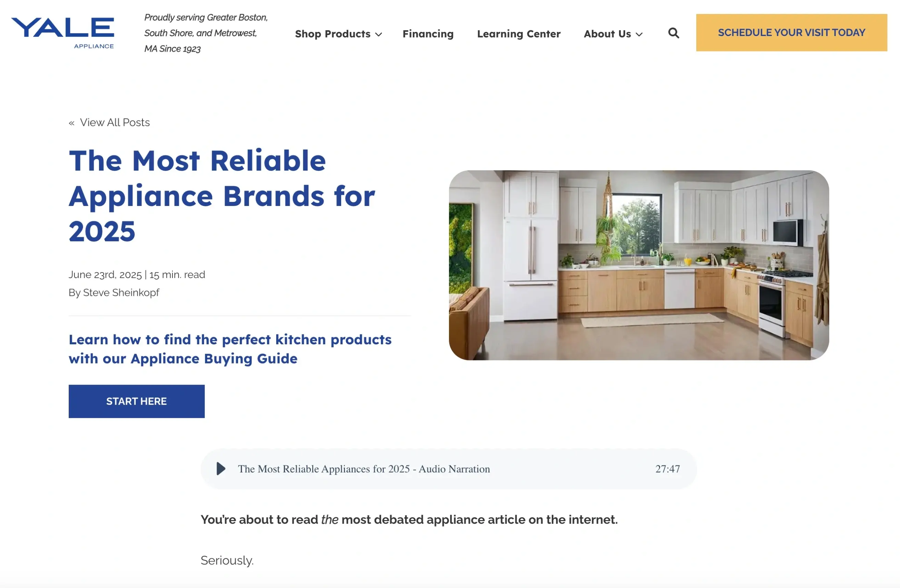Click the 27:47 audio duration

[667, 469]
